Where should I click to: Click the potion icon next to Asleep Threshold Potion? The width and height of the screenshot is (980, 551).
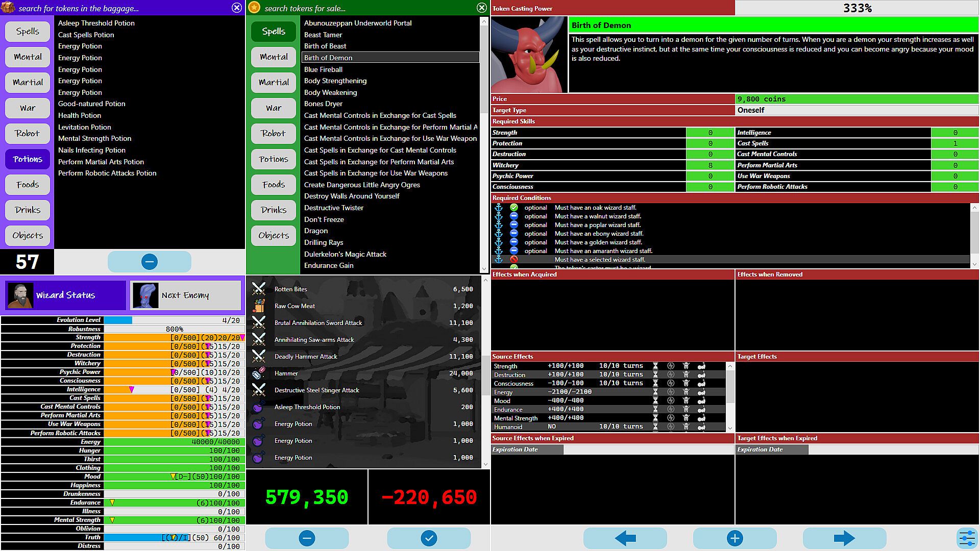click(x=259, y=407)
